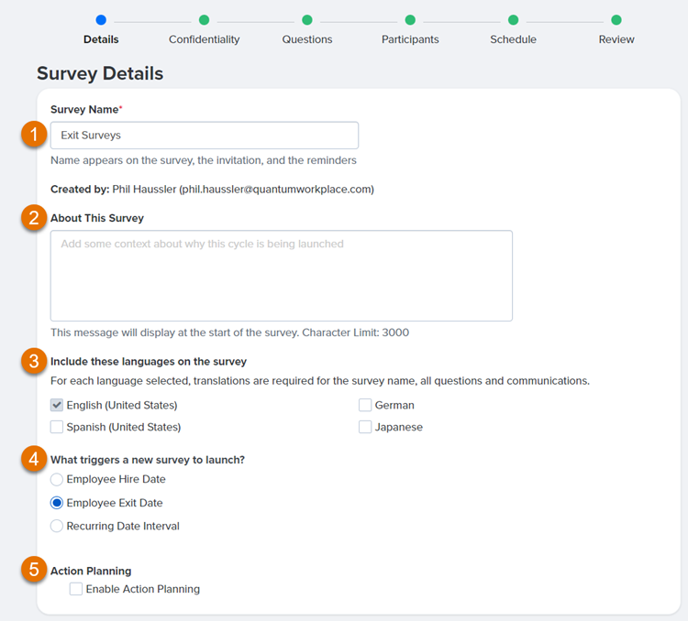Click the green Review step dot

pos(616,20)
